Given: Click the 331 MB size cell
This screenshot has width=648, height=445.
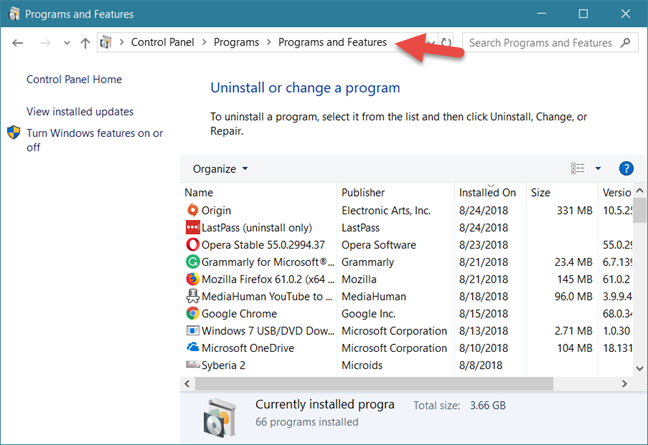Looking at the screenshot, I should point(574,210).
